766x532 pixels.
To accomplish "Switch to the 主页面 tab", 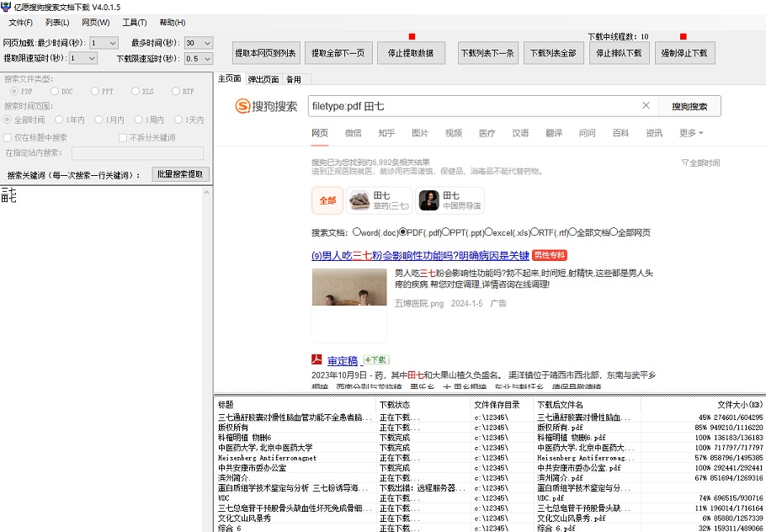I will pos(230,78).
